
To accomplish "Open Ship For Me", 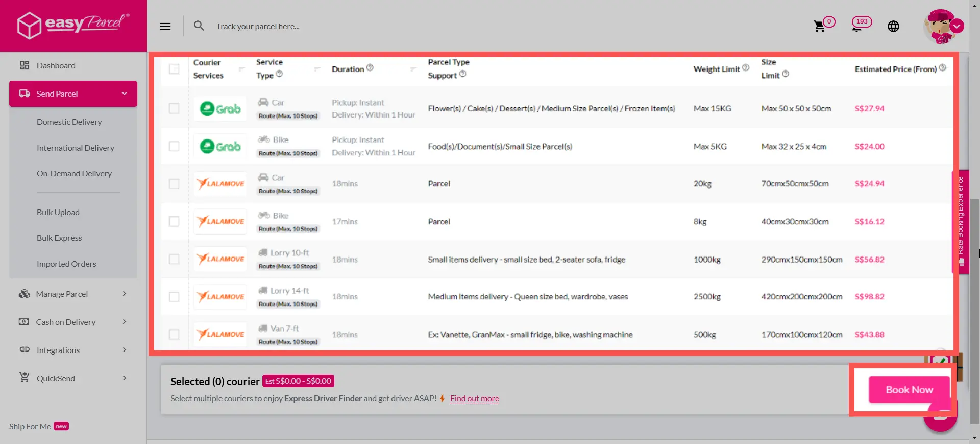I will pyautogui.click(x=39, y=426).
